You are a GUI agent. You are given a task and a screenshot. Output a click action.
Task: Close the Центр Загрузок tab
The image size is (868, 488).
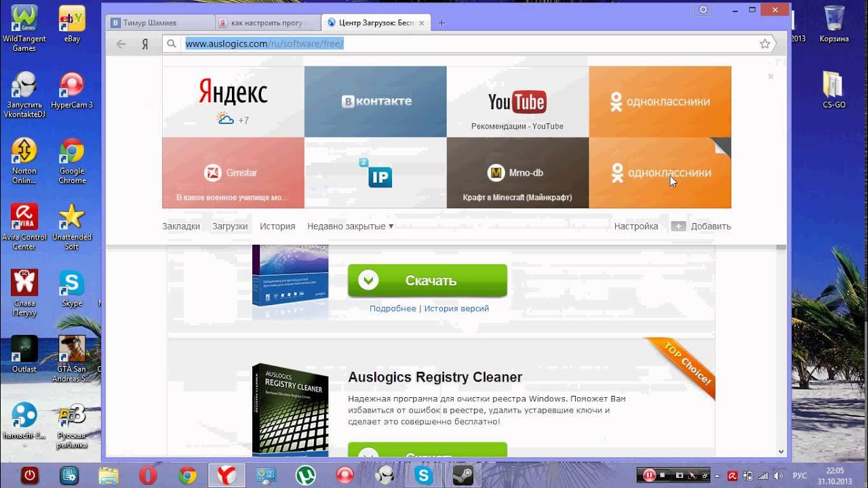click(x=421, y=23)
